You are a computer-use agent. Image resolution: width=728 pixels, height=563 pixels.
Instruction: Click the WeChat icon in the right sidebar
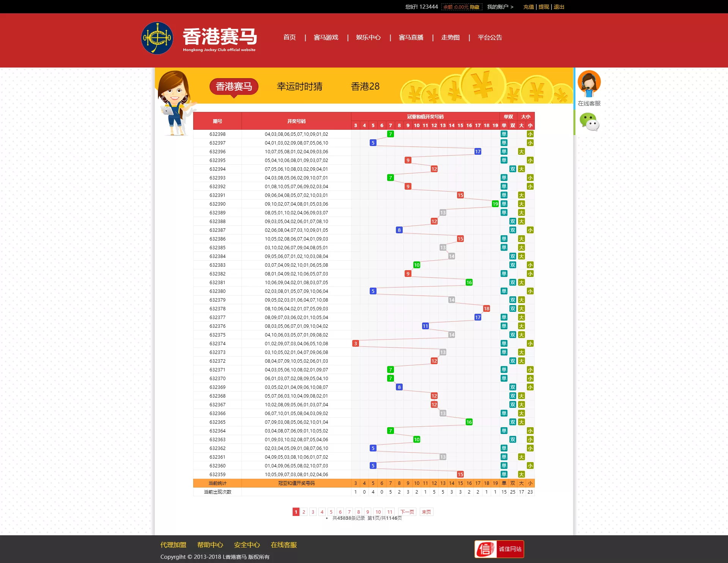(589, 123)
